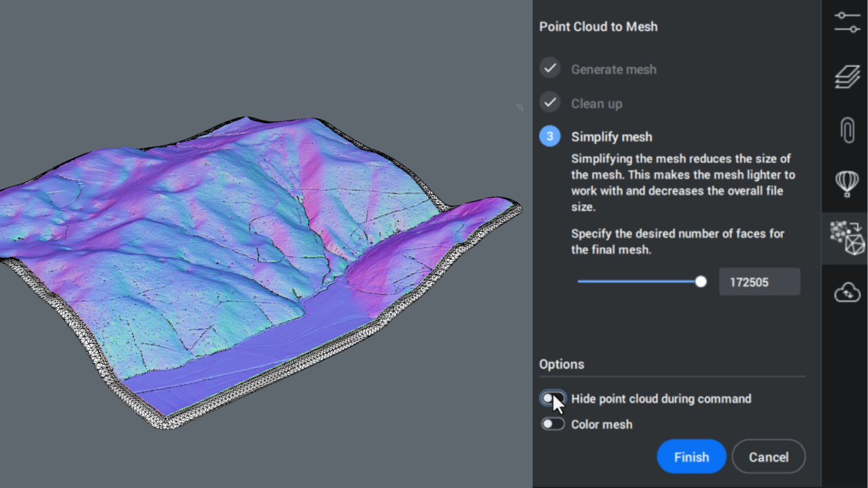
Task: Toggle Hide point cloud during command
Action: click(552, 398)
